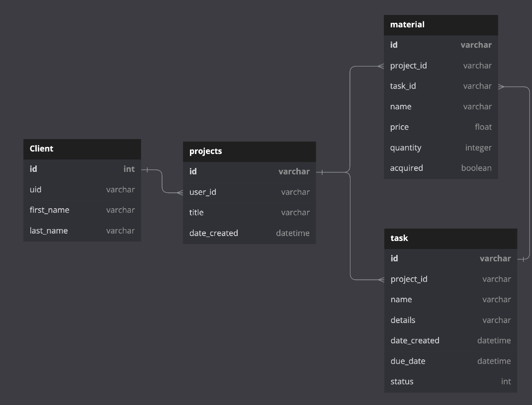Screen dimensions: 532x405
Task: Click the status field in task table
Action: pos(402,381)
